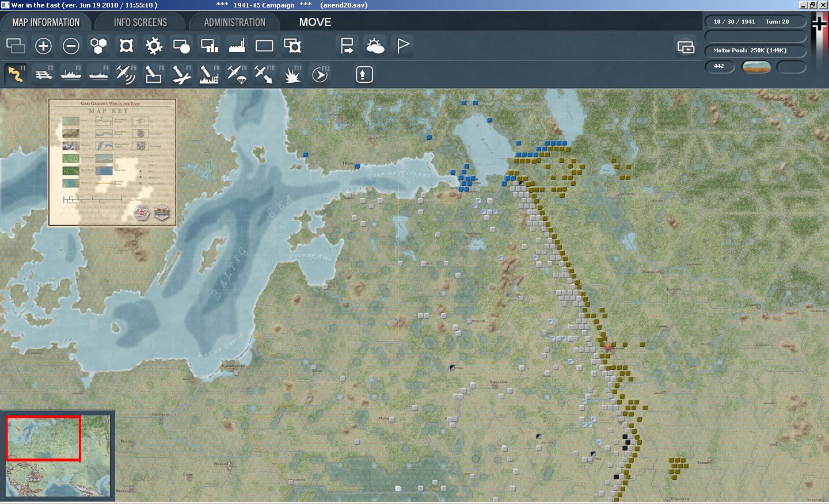Select the F3 ship mode icon
The image size is (829, 504).
point(71,74)
